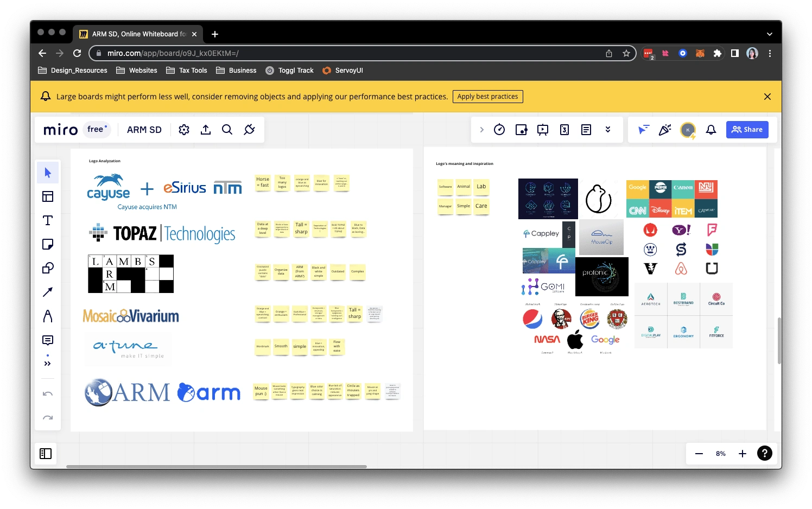Click the browser reload button
This screenshot has height=509, width=812.
pyautogui.click(x=77, y=53)
